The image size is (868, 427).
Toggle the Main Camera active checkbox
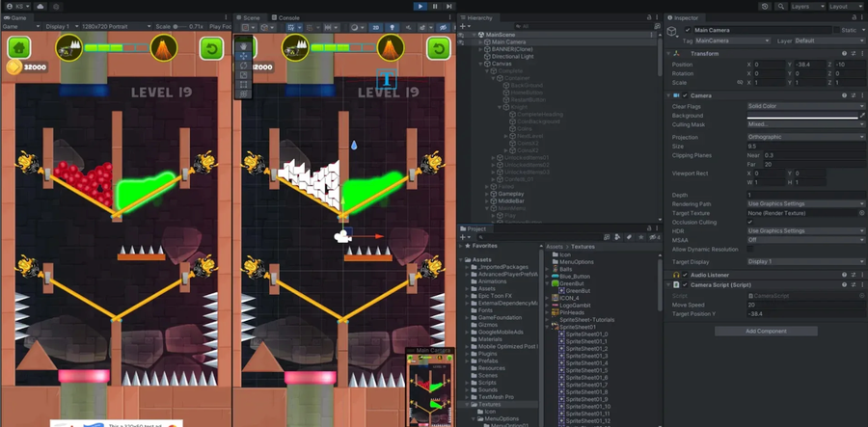[x=687, y=30]
